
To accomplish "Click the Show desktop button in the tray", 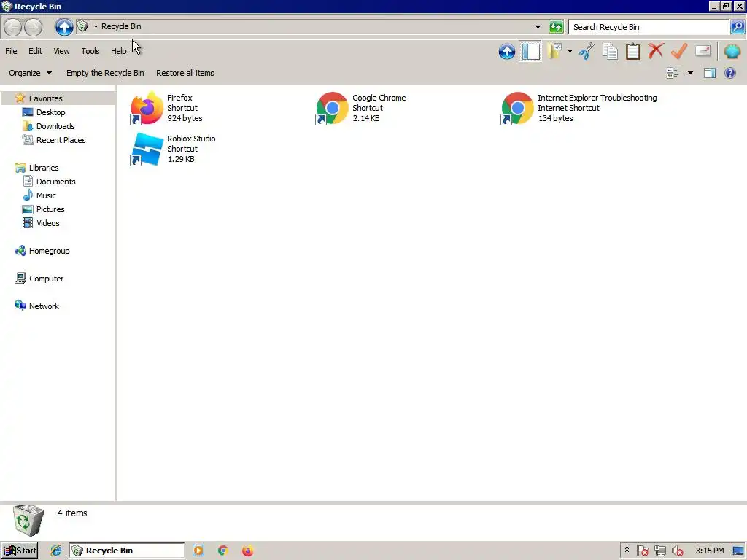I will [739, 551].
